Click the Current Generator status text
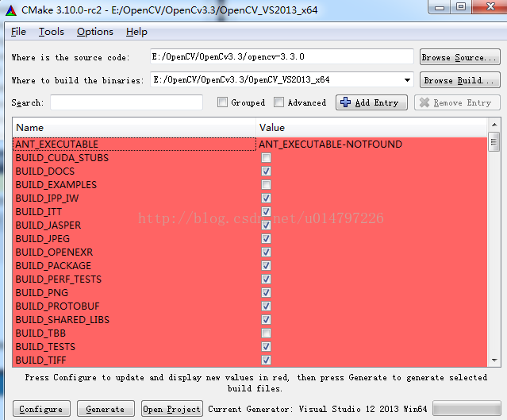The width and height of the screenshot is (507, 420). pyautogui.click(x=317, y=409)
